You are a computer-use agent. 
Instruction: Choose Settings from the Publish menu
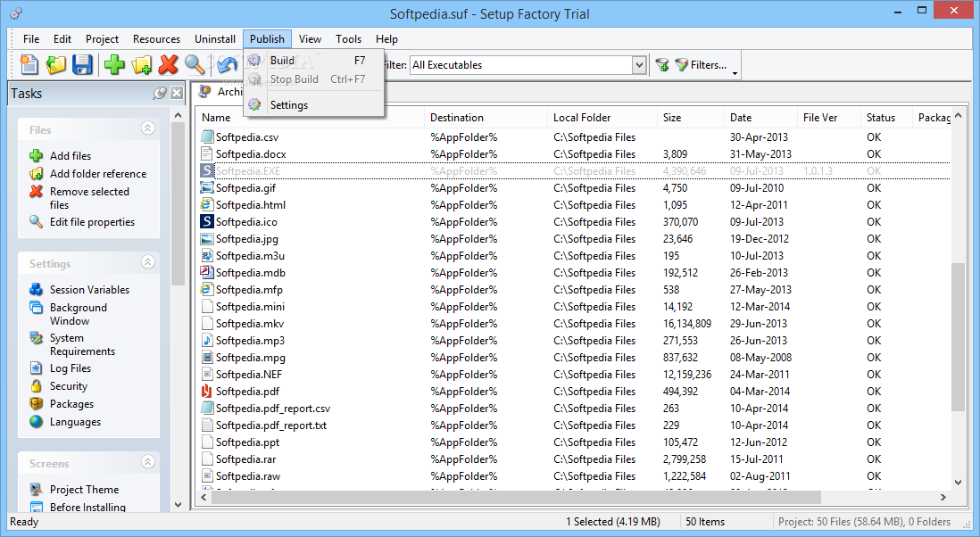tap(314, 105)
